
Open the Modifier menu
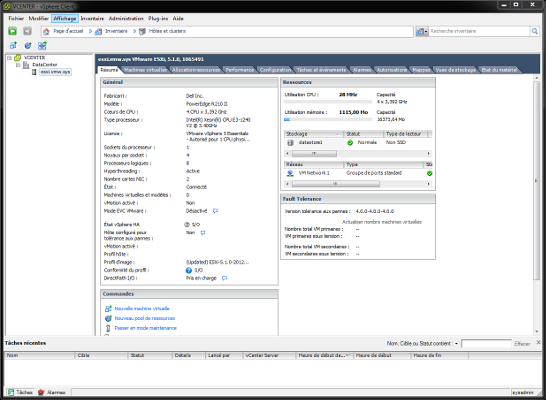click(38, 18)
